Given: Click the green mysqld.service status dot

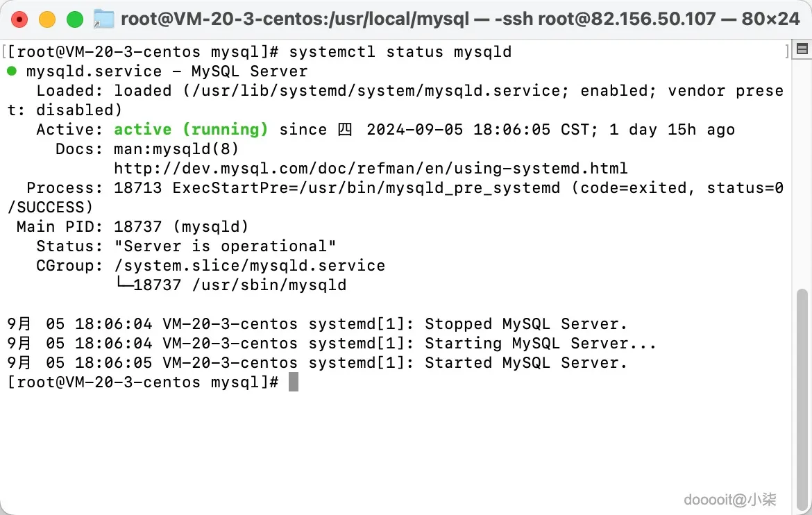Looking at the screenshot, I should 12,71.
